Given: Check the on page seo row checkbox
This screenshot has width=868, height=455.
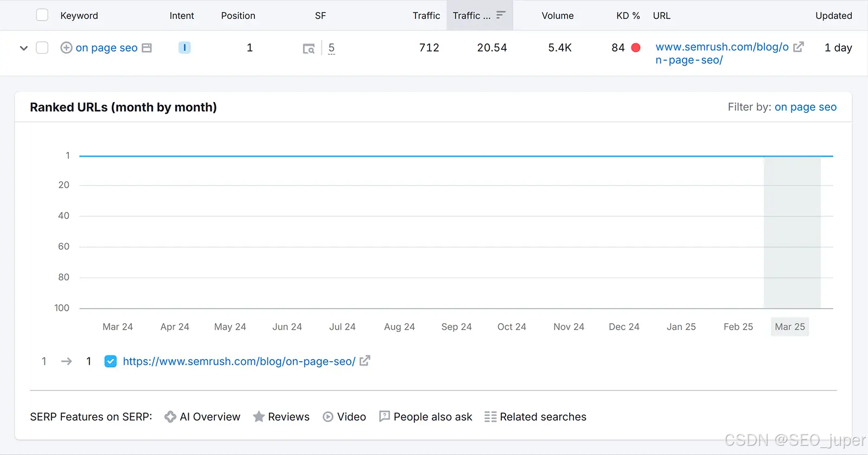Looking at the screenshot, I should [x=42, y=48].
